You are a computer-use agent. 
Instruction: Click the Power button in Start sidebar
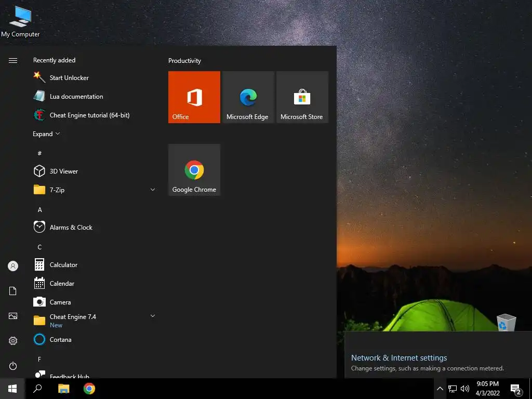pos(13,366)
